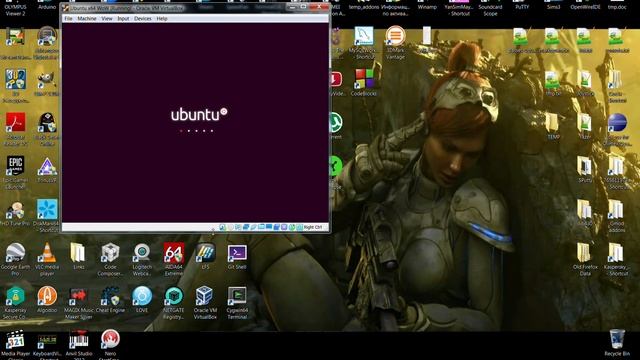
Task: Open the Machine menu in VirtualBox
Action: [x=87, y=18]
